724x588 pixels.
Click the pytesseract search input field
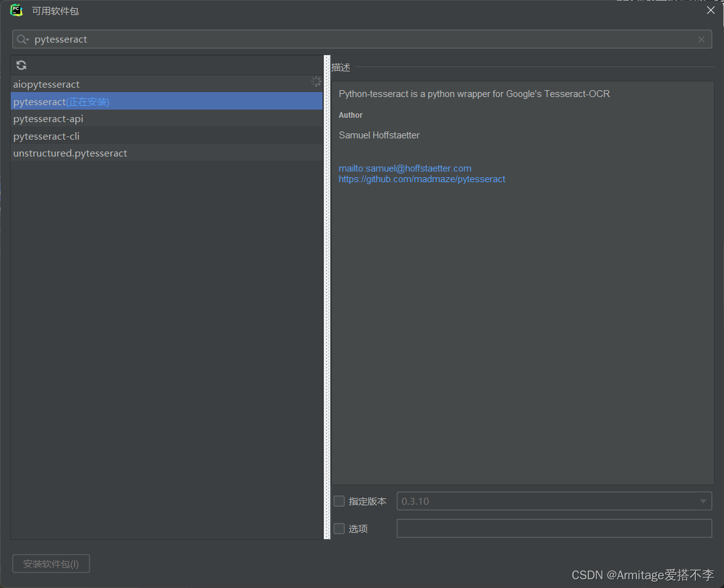[x=362, y=39]
